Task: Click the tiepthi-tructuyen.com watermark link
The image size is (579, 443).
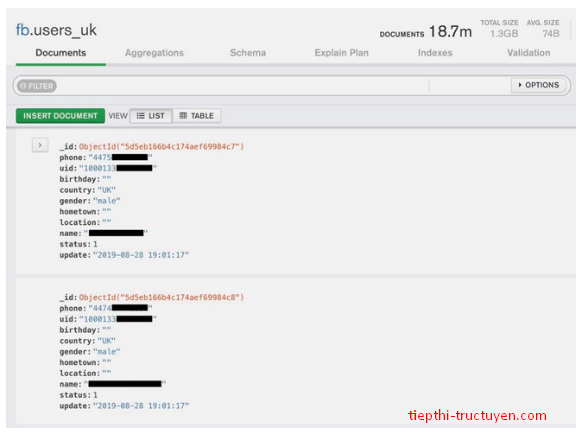Action: [477, 416]
